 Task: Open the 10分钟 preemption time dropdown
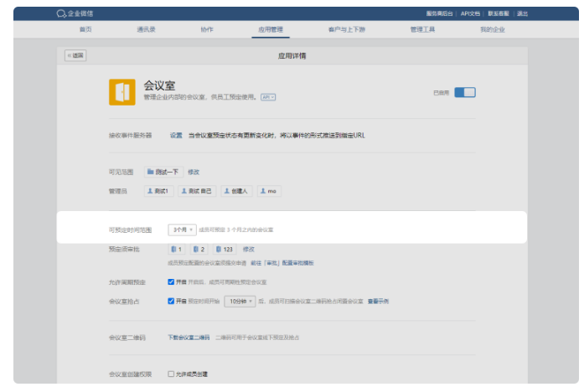pyautogui.click(x=240, y=302)
